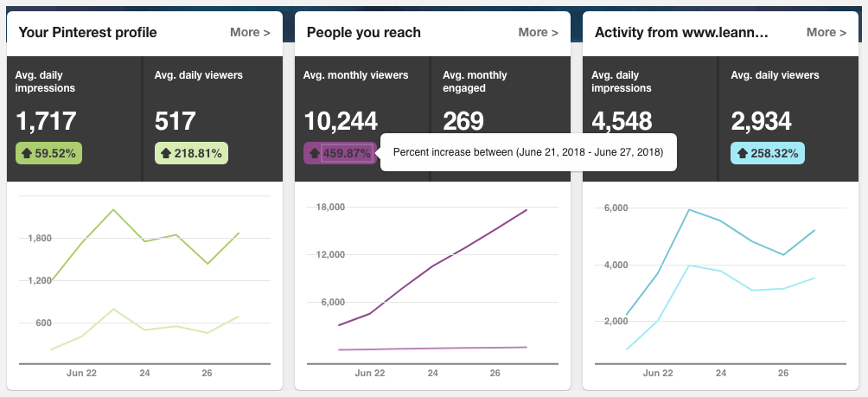
Task: Click the up arrow in the purple 459.87% badge
Action: pos(315,153)
